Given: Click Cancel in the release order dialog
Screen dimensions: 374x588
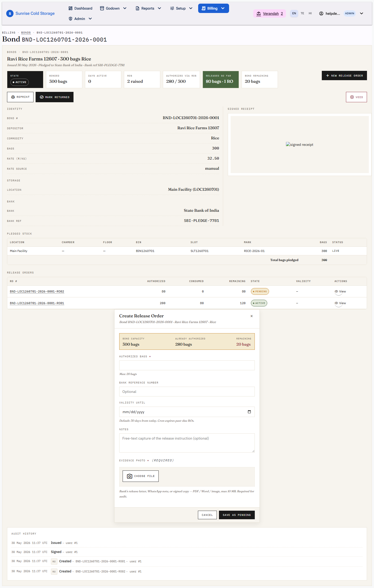Looking at the screenshot, I should tap(207, 515).
